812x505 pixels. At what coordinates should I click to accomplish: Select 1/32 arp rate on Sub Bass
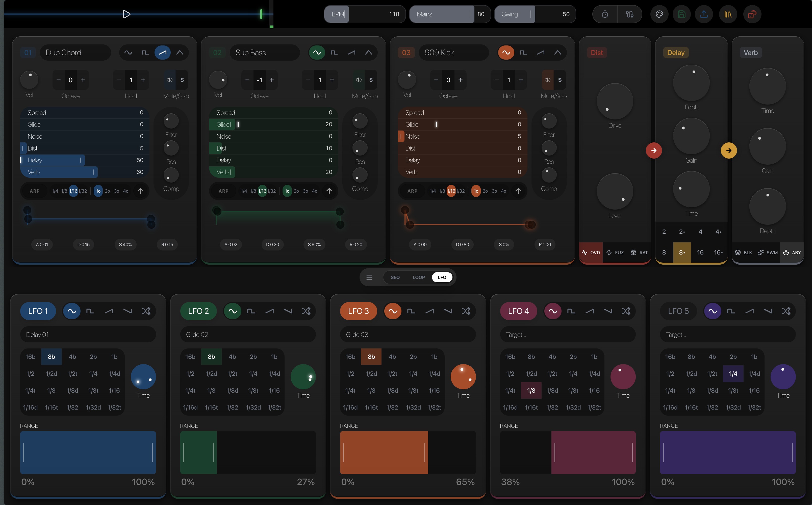coord(271,191)
